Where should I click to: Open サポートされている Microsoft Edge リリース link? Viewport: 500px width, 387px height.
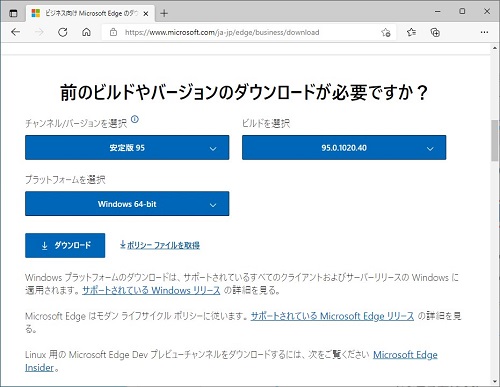coord(332,316)
